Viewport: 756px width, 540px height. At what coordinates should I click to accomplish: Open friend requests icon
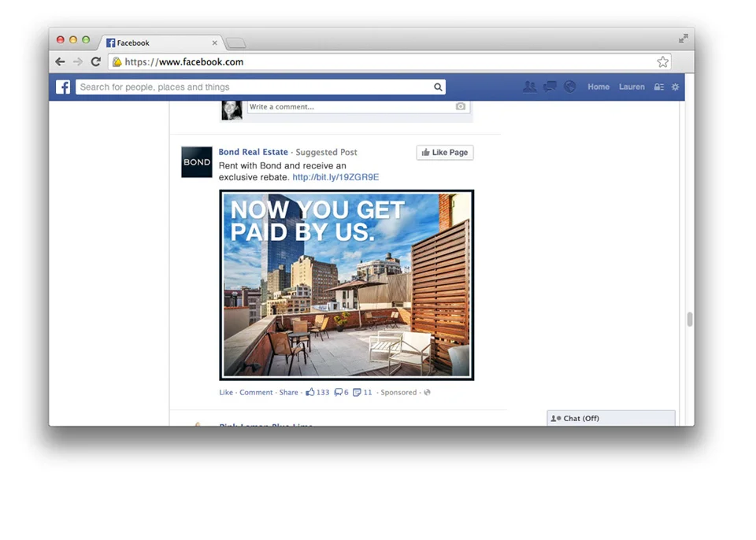(x=529, y=87)
